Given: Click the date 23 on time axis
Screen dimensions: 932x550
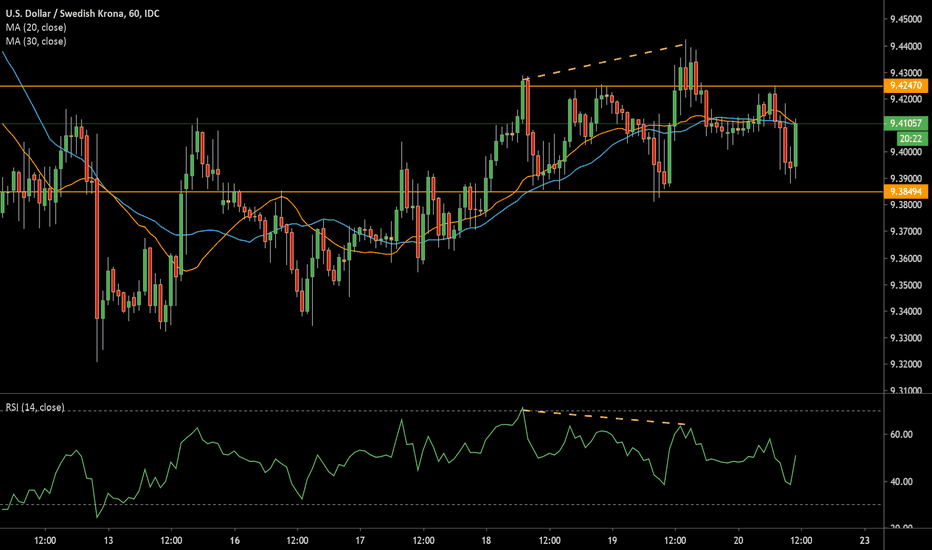Looking at the screenshot, I should pos(865,539).
